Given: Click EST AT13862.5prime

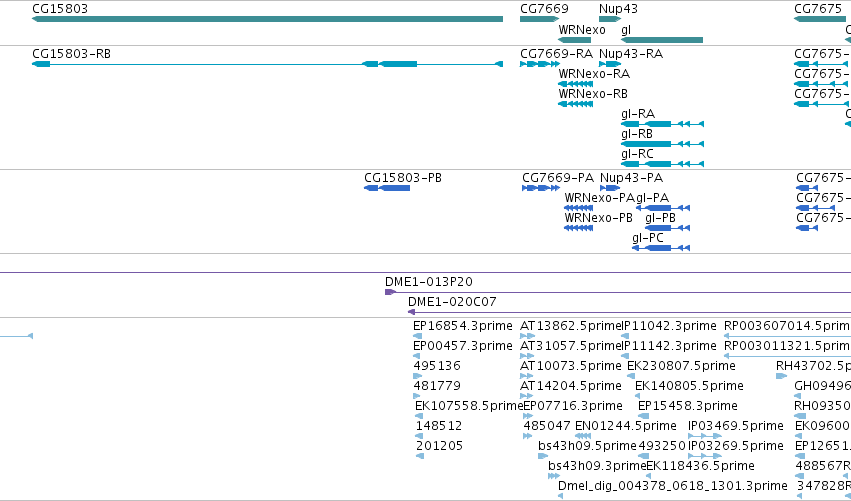Looking at the screenshot, I should tap(570, 326).
